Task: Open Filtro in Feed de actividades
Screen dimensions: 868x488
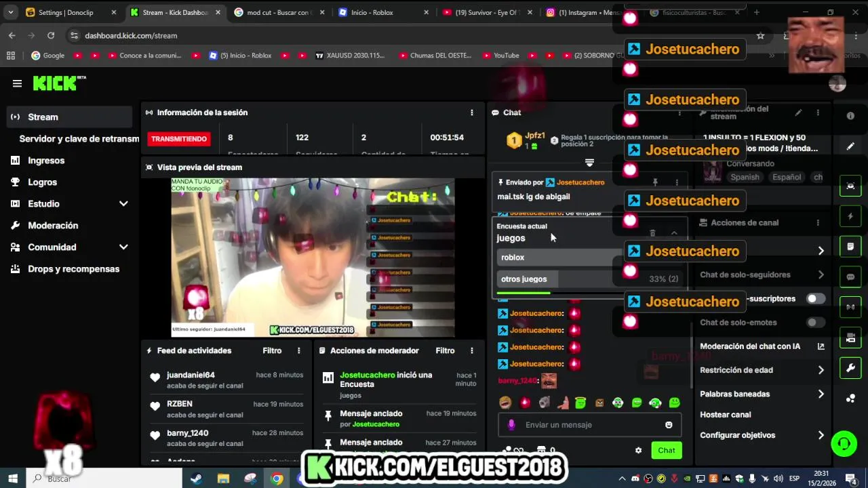Action: click(x=272, y=350)
